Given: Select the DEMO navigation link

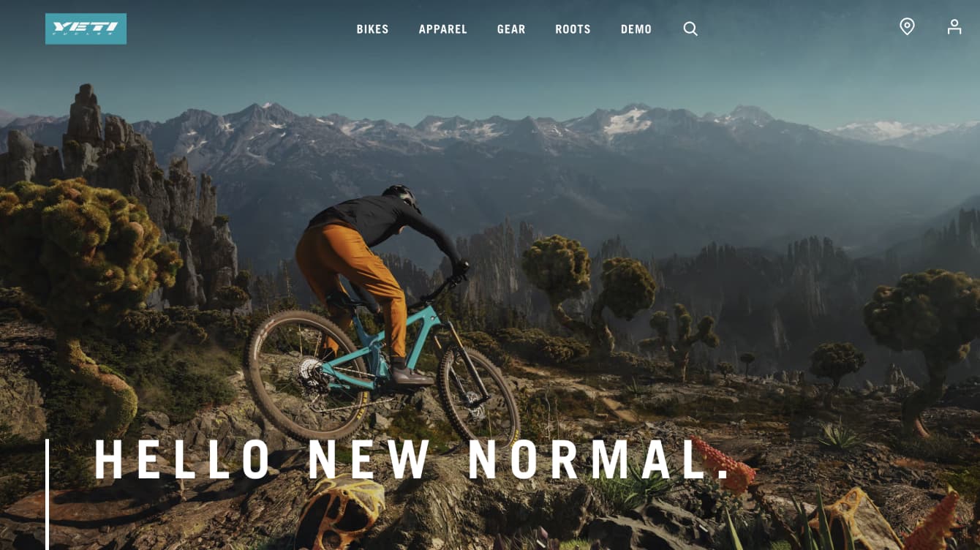Looking at the screenshot, I should tap(636, 29).
